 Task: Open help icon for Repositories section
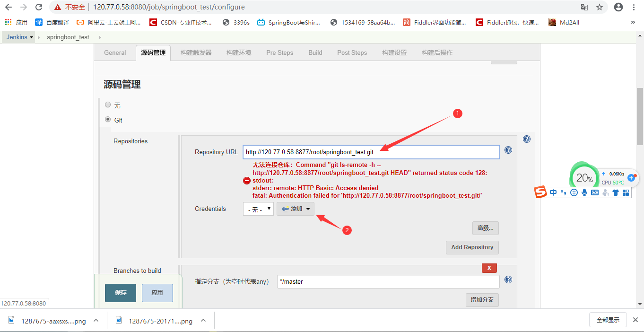coord(527,139)
